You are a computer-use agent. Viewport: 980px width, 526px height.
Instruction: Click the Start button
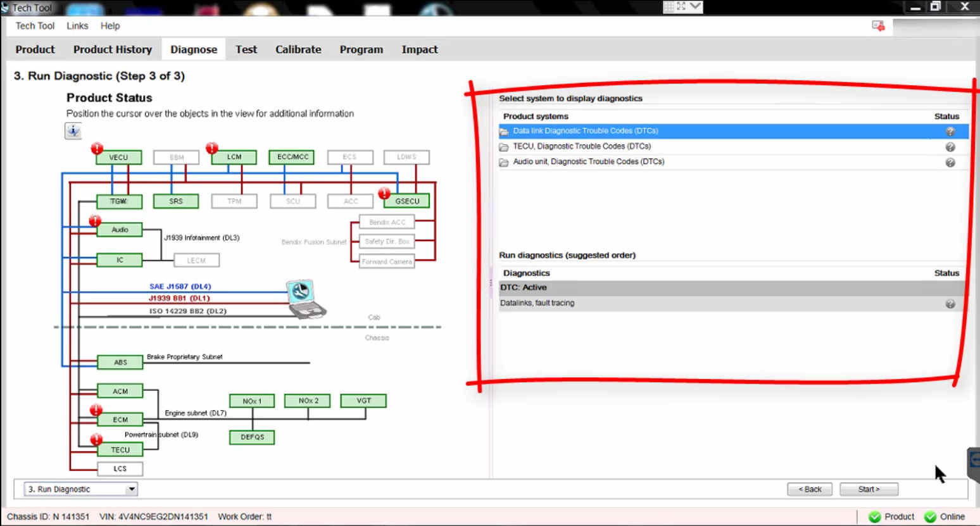[x=869, y=489]
